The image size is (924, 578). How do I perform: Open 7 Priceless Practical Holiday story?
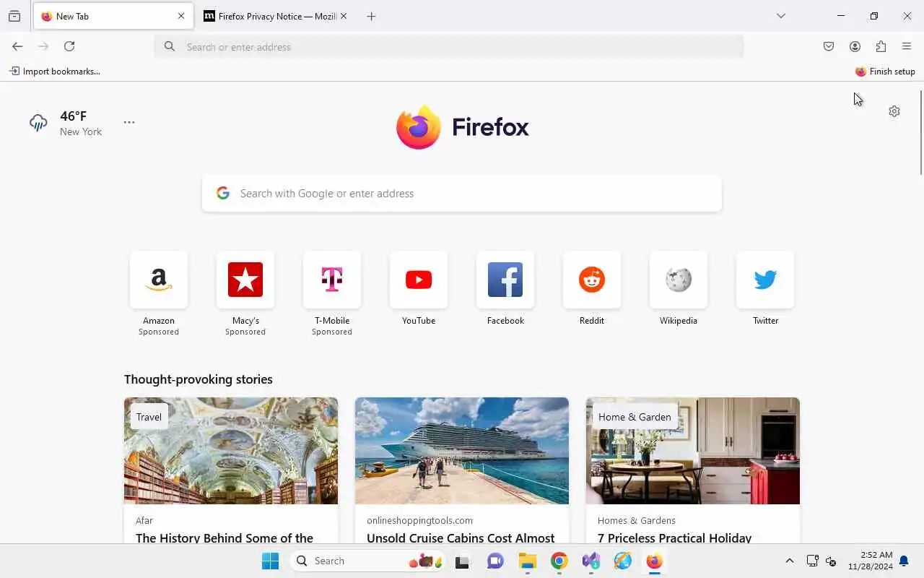coord(675,538)
